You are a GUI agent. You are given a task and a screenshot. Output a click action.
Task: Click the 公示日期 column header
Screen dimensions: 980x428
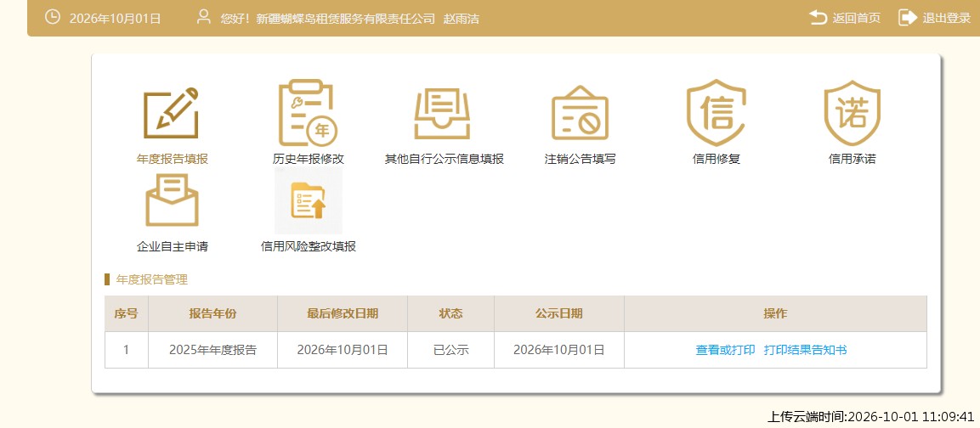pyautogui.click(x=558, y=313)
